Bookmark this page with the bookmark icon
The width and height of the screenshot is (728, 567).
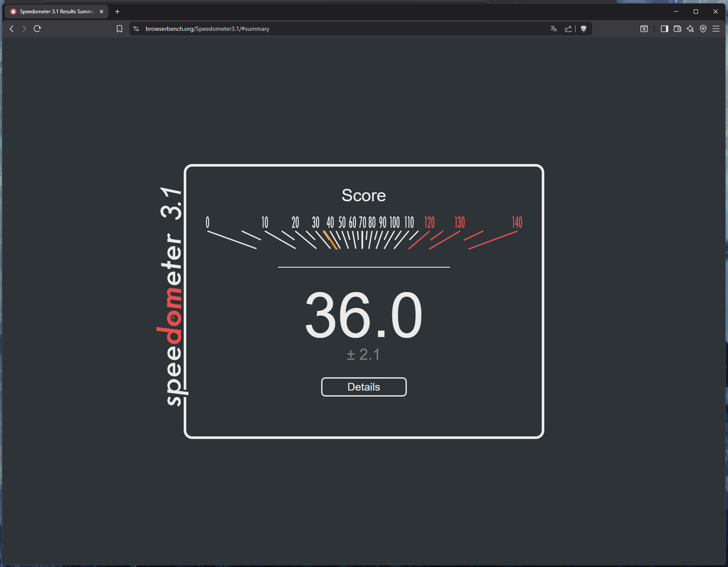coord(119,29)
